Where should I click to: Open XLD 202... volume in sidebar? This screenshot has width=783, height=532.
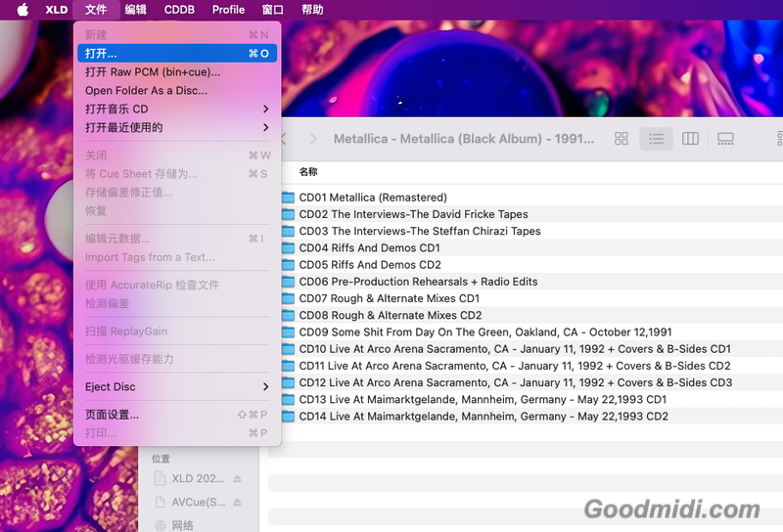point(199,478)
